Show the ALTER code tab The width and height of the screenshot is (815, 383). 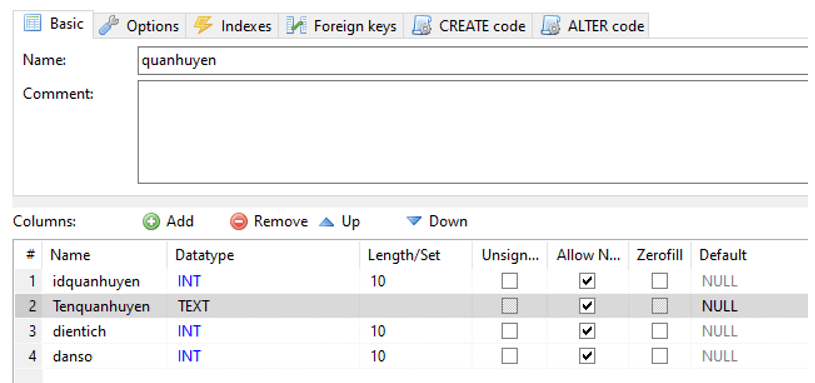click(x=591, y=26)
